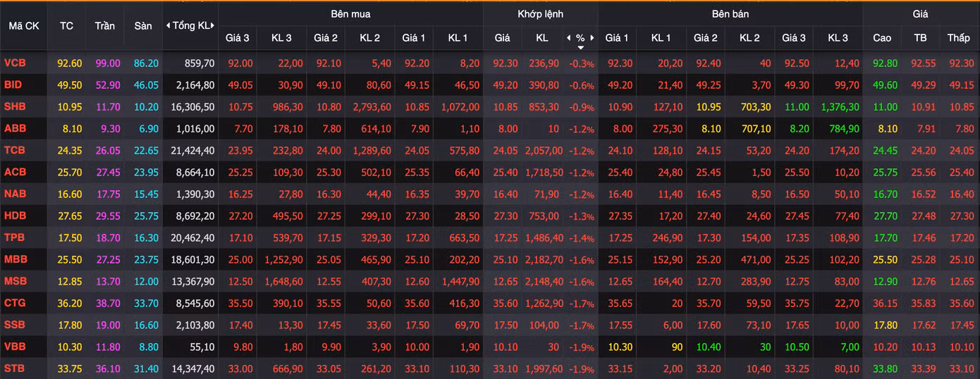Click the TB column header
Screen dimensions: 980x379
pyautogui.click(x=920, y=37)
